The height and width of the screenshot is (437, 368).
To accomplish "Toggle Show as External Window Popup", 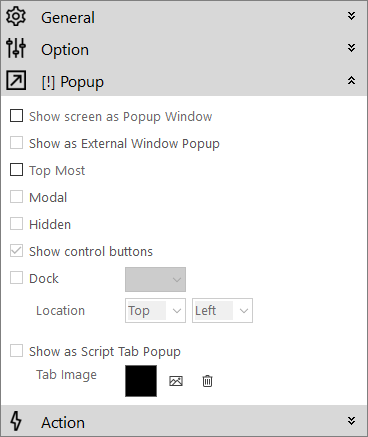I will pyautogui.click(x=16, y=143).
